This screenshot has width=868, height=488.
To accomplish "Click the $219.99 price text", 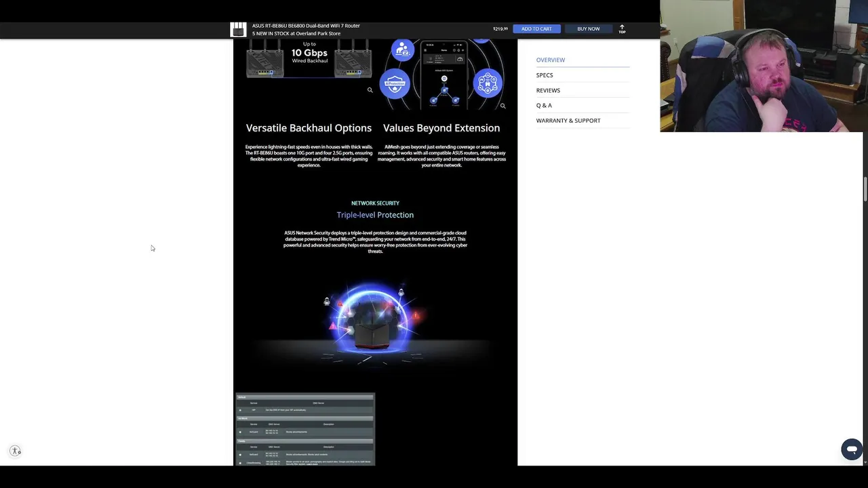I will pyautogui.click(x=500, y=28).
